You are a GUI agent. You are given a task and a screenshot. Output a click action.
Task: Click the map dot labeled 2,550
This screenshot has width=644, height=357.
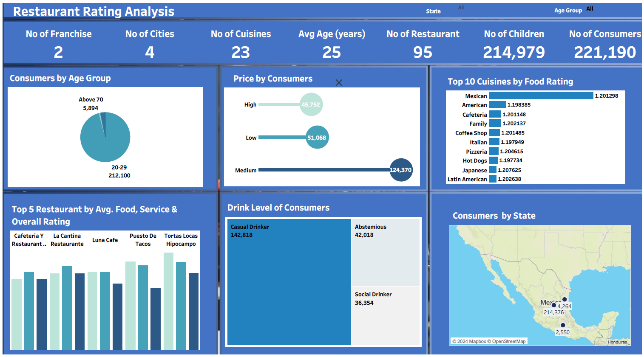pos(563,325)
